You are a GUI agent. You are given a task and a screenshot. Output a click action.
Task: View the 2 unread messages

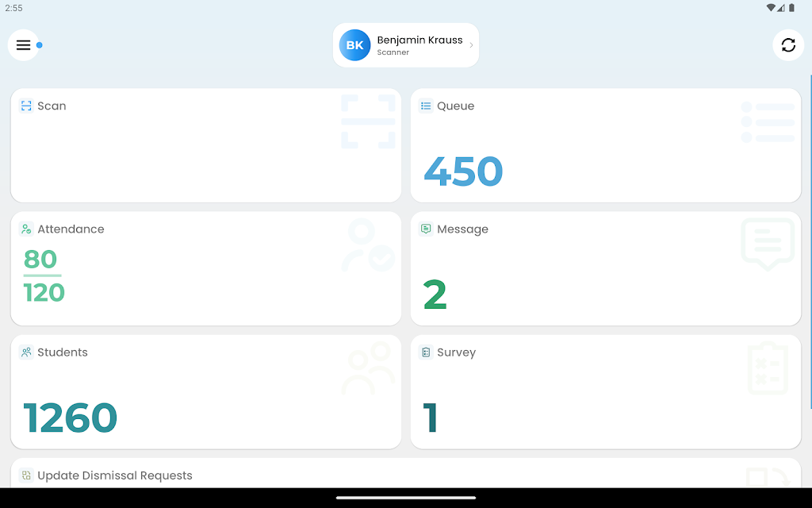point(435,294)
